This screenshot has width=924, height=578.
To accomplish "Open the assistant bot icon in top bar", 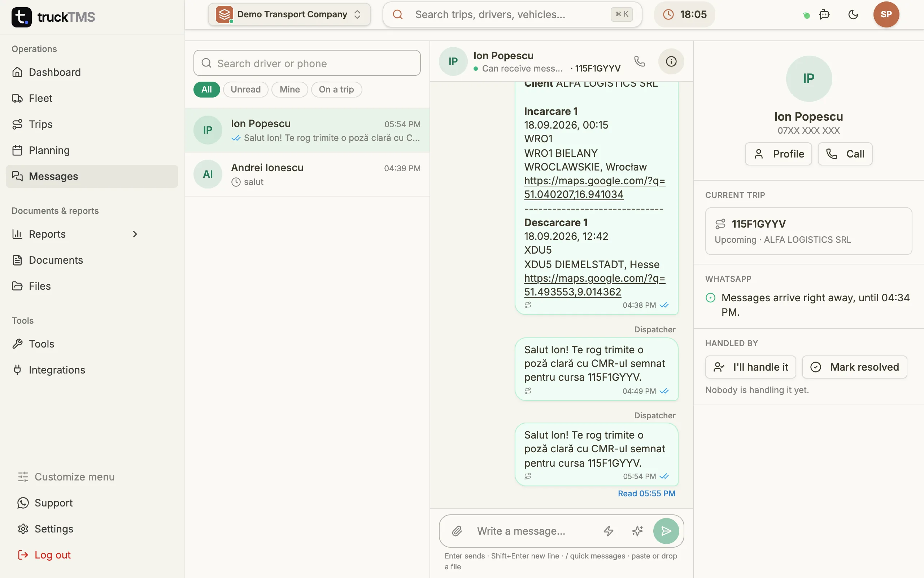I will [824, 14].
